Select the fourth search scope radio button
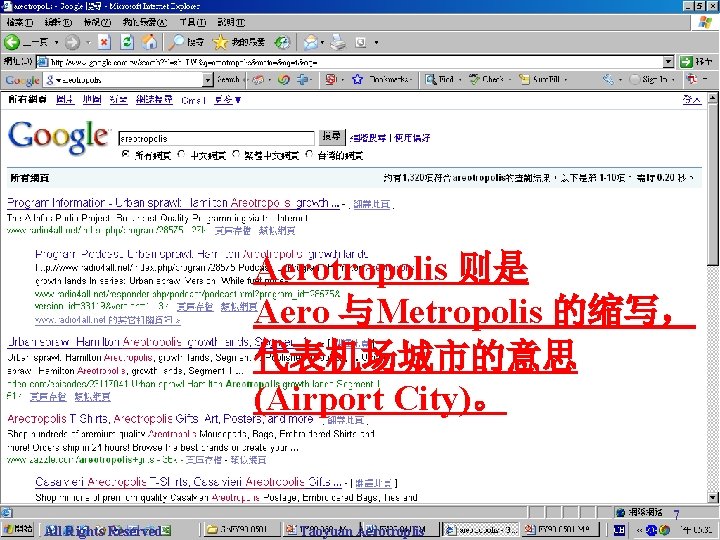Screen dimensions: 720x540 click(309, 155)
